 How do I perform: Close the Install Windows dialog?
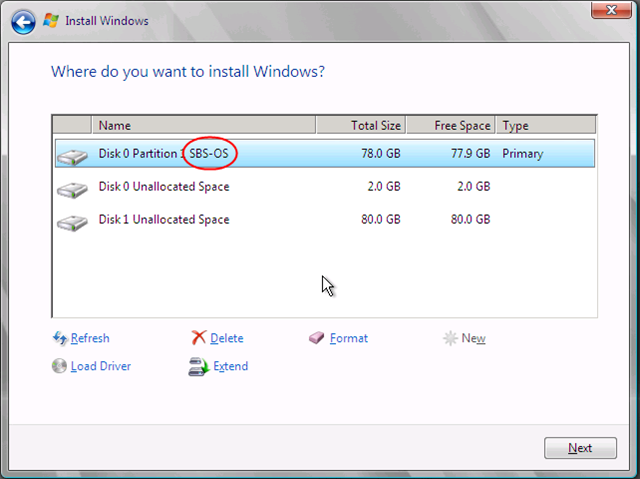point(611,9)
